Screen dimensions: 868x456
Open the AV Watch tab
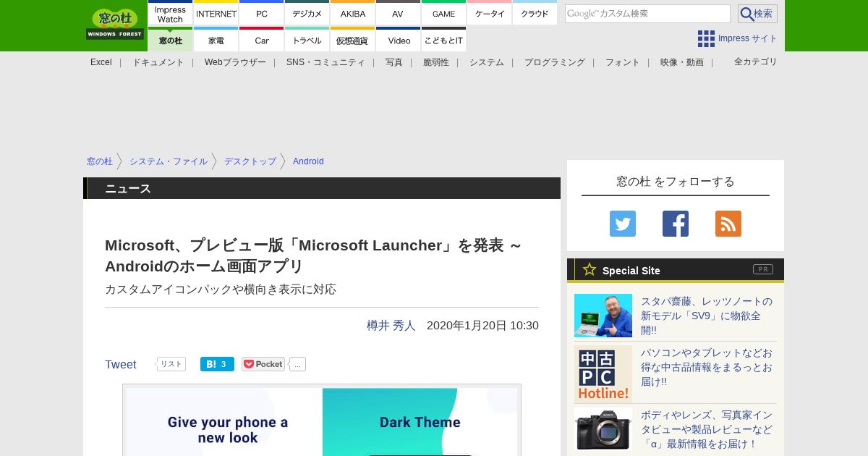click(398, 14)
